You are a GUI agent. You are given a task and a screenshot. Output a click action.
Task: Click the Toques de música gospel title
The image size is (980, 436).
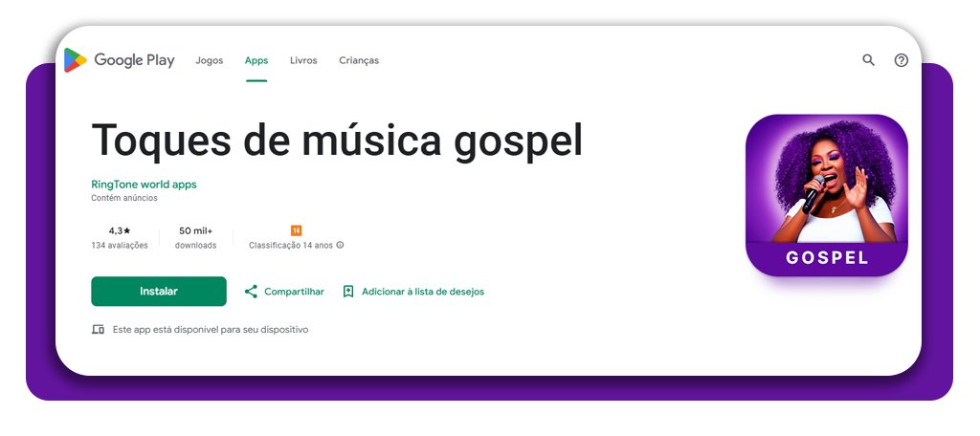pos(337,140)
